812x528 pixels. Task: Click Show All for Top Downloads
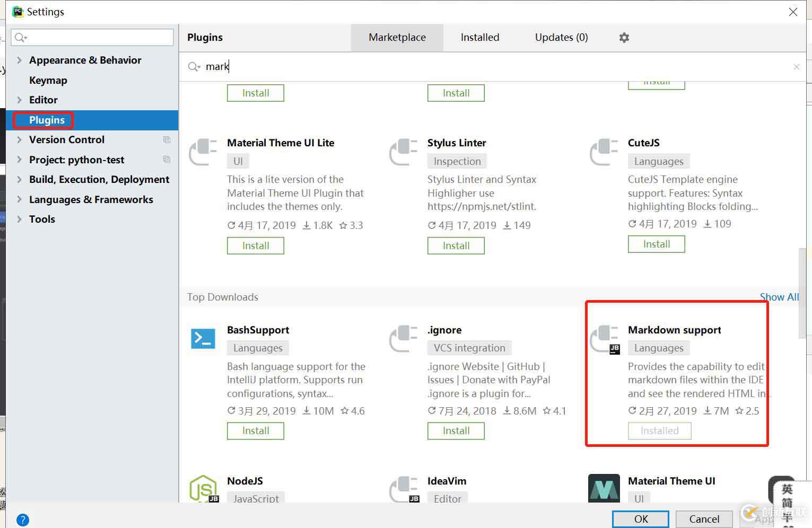tap(779, 297)
